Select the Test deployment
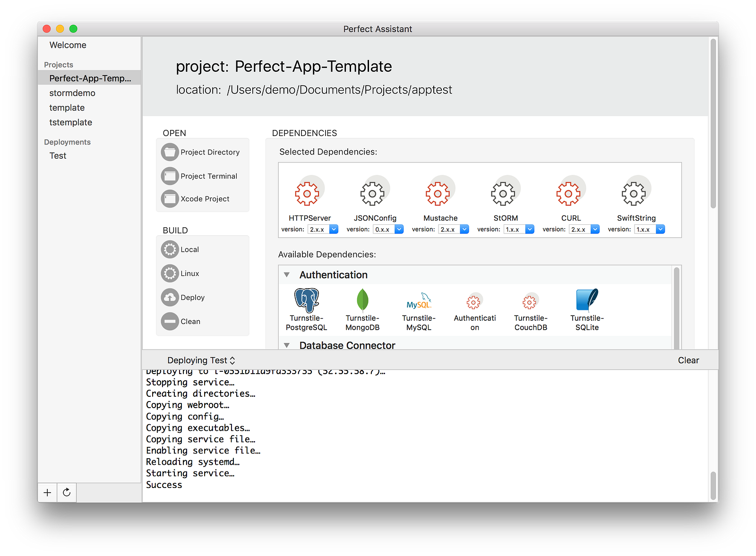Image resolution: width=756 pixels, height=556 pixels. (x=89, y=156)
